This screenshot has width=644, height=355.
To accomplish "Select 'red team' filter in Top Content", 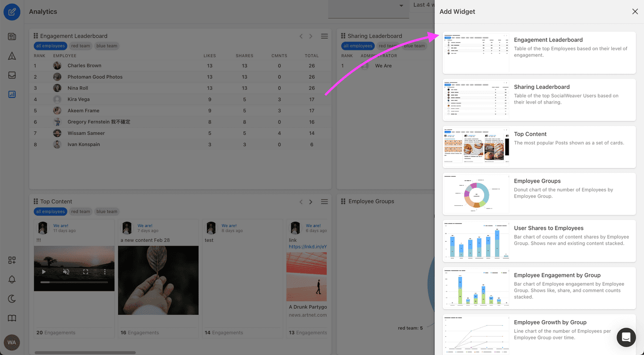I will click(x=81, y=212).
